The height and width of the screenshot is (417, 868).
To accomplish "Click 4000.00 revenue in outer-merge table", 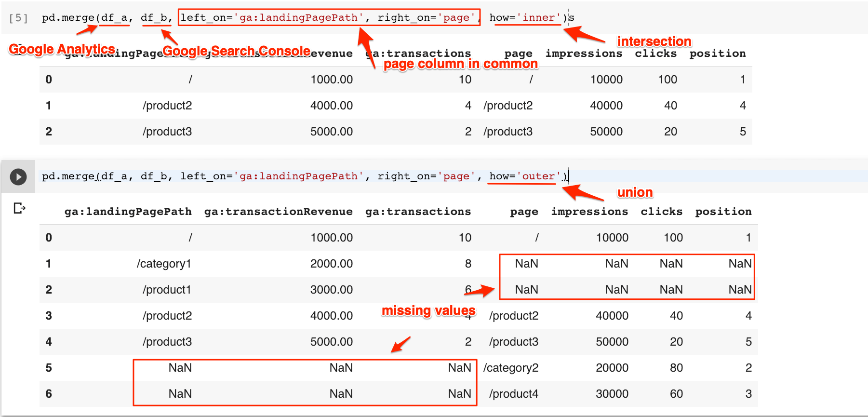I will click(332, 316).
